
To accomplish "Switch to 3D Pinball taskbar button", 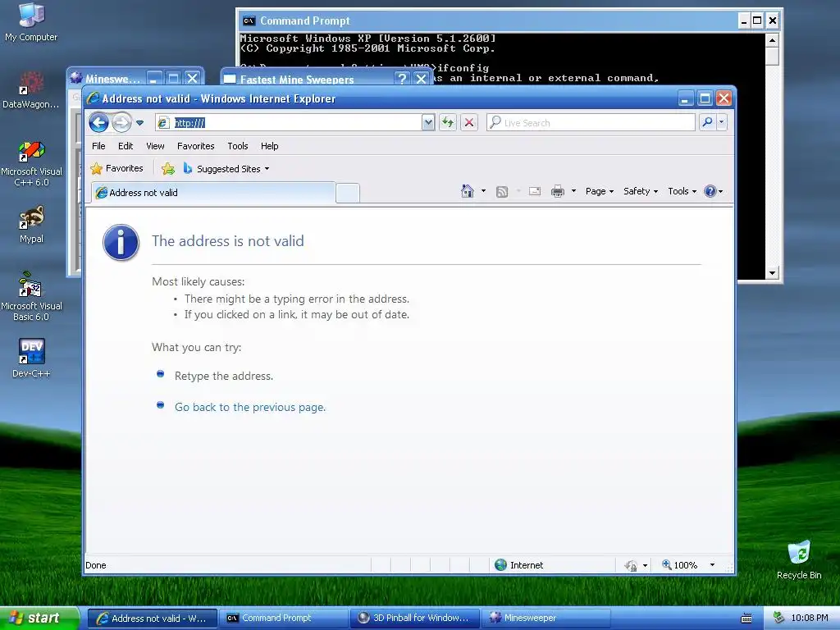I will coord(414,619).
